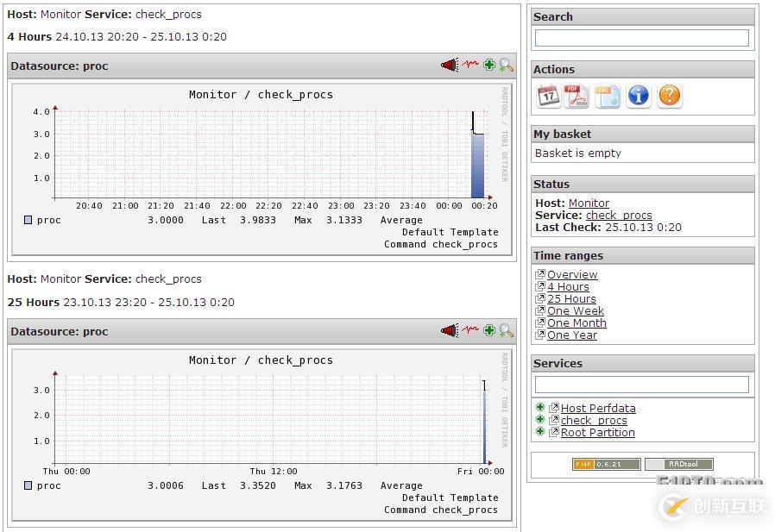
Task: Click the PNP 0.6.21 version badge
Action: pyautogui.click(x=607, y=464)
